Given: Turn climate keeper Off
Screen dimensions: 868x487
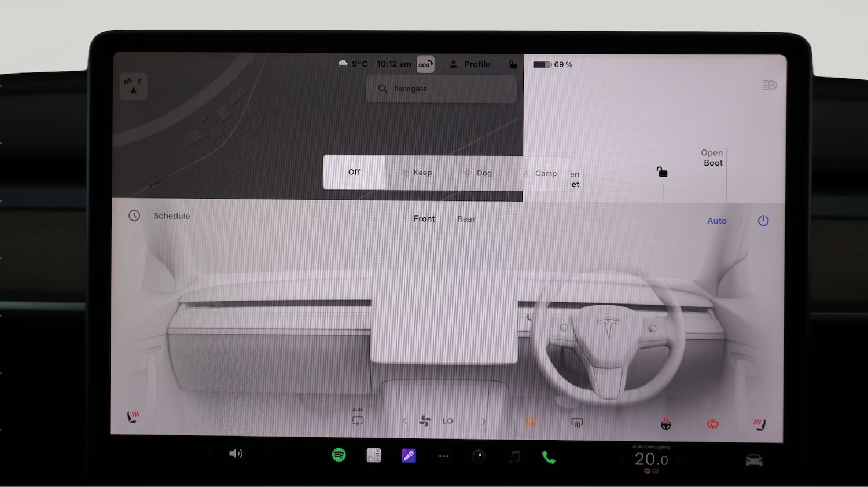Looking at the screenshot, I should click(x=354, y=172).
